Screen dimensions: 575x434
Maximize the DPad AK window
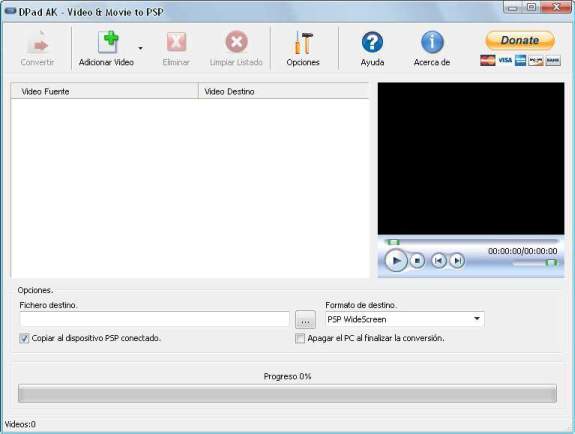pos(531,7)
